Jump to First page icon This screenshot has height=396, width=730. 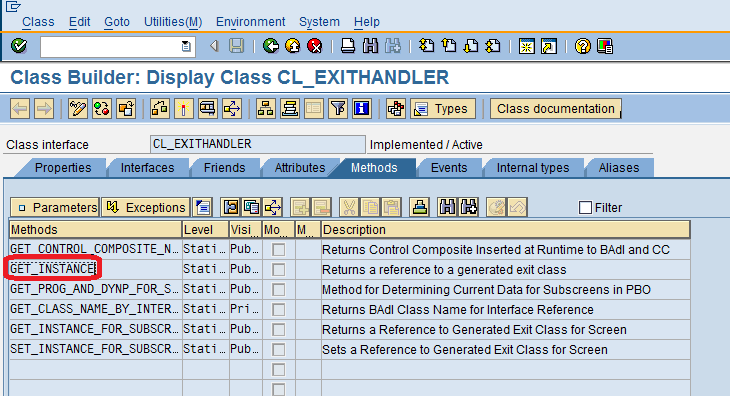tap(426, 46)
